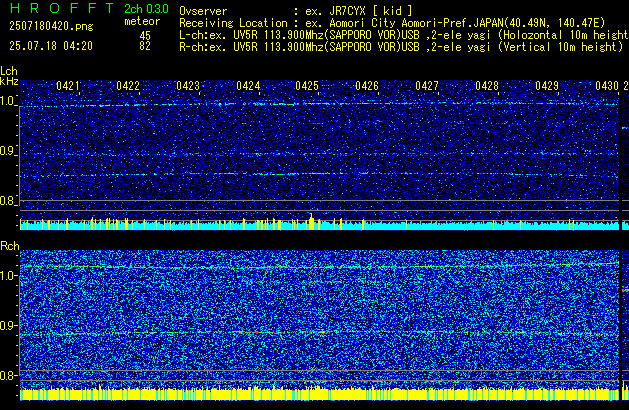629x410 pixels.
Task: Click the R-ch receiver description line
Action: point(401,47)
